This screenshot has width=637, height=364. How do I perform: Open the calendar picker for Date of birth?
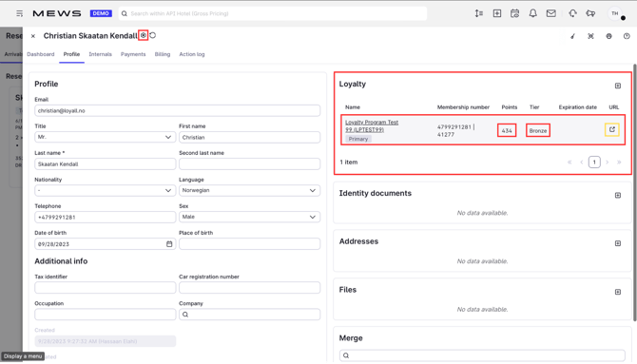[169, 243]
